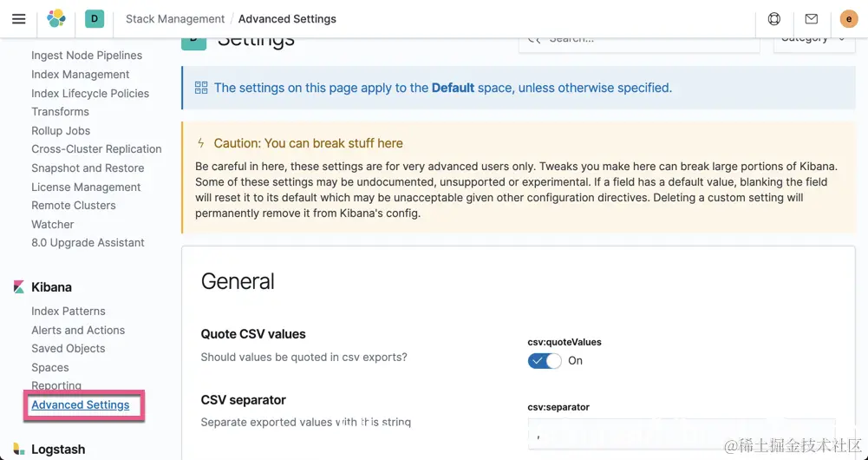Open Spaces in the Kibana section
The width and height of the screenshot is (868, 460).
50,367
